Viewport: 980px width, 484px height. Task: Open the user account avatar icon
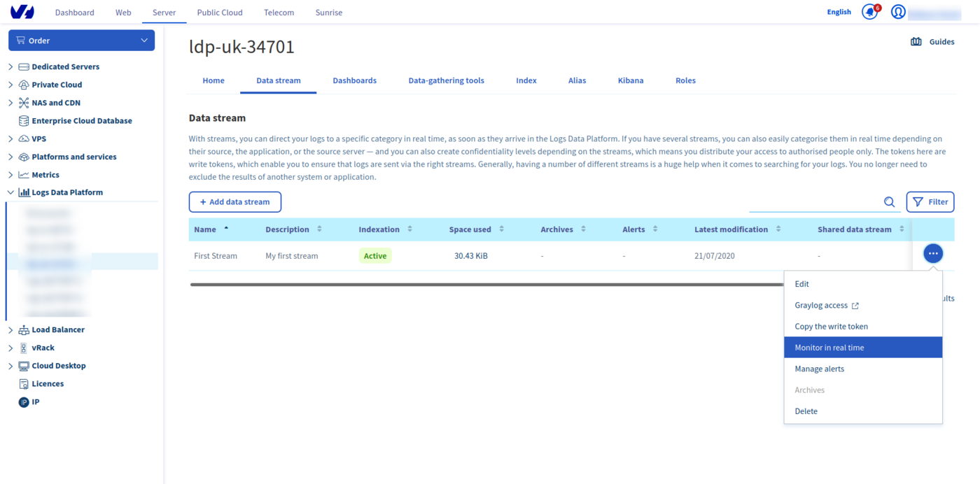pyautogui.click(x=898, y=12)
